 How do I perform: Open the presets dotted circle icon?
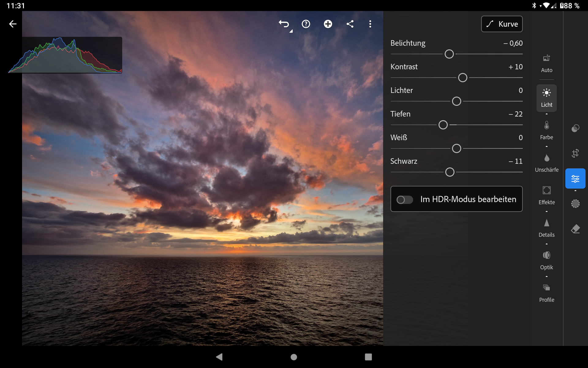pyautogui.click(x=575, y=204)
